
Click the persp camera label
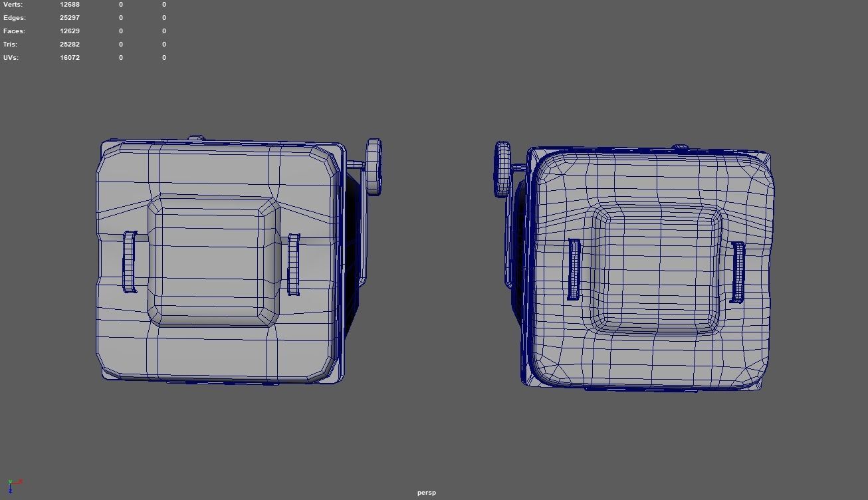pos(427,493)
